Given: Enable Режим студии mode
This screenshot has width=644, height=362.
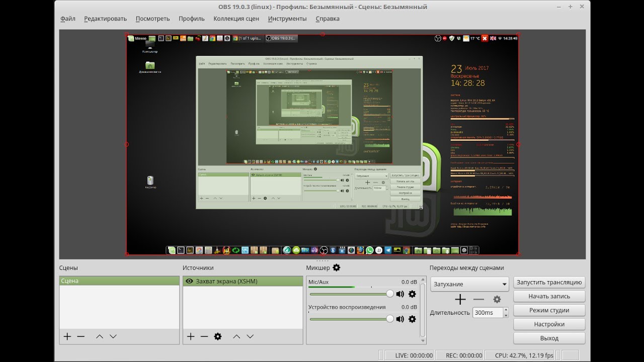Looking at the screenshot, I should (x=549, y=310).
